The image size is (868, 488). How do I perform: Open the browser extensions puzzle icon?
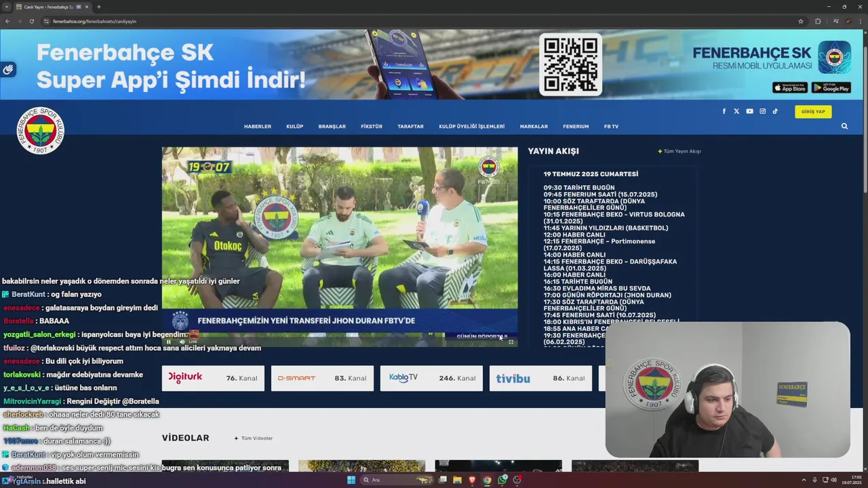[818, 21]
